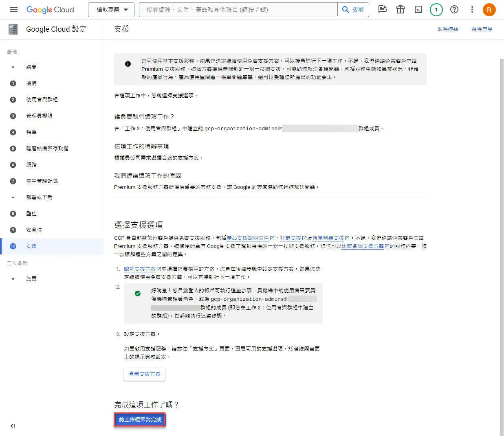
Task: Open the 社群支援 link
Action: pyautogui.click(x=293, y=238)
